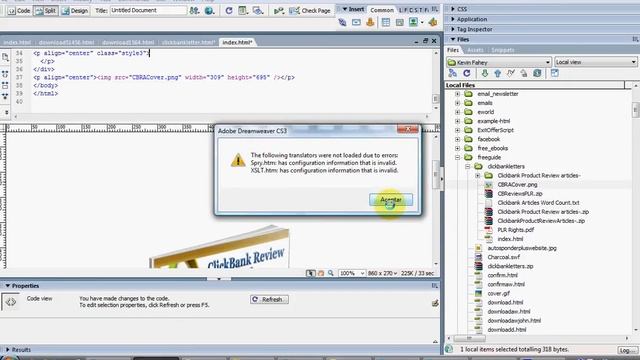
Task: Insert a named anchor icon
Action: pos(370,22)
